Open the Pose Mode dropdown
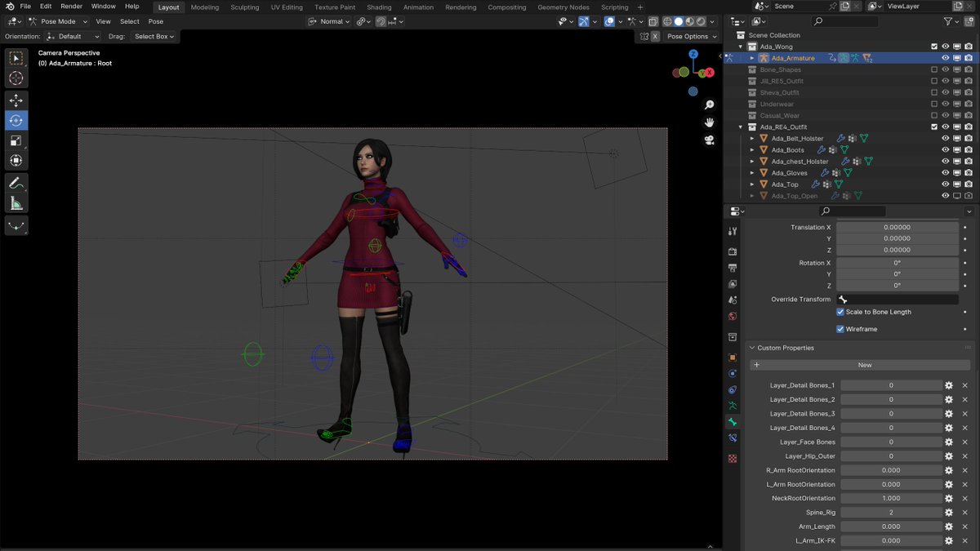Screen dimensions: 980x551 tap(58, 21)
